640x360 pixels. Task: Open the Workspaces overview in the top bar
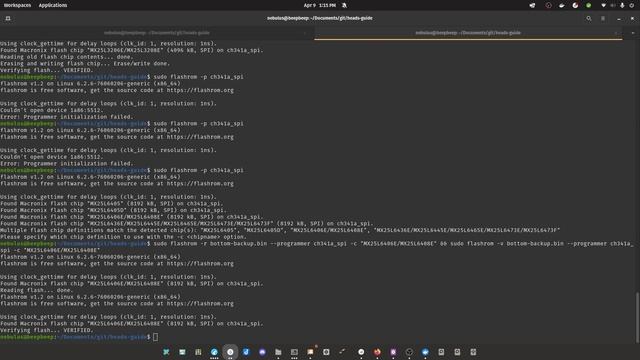[17, 5]
